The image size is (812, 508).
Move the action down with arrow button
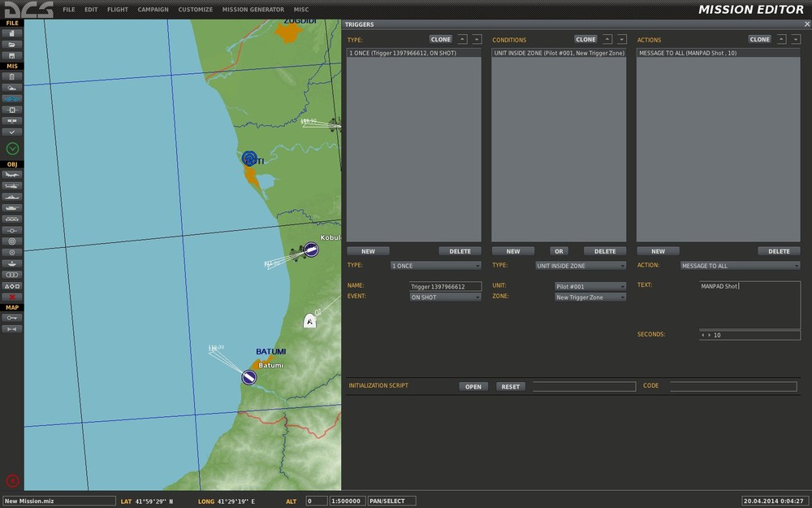(x=796, y=39)
